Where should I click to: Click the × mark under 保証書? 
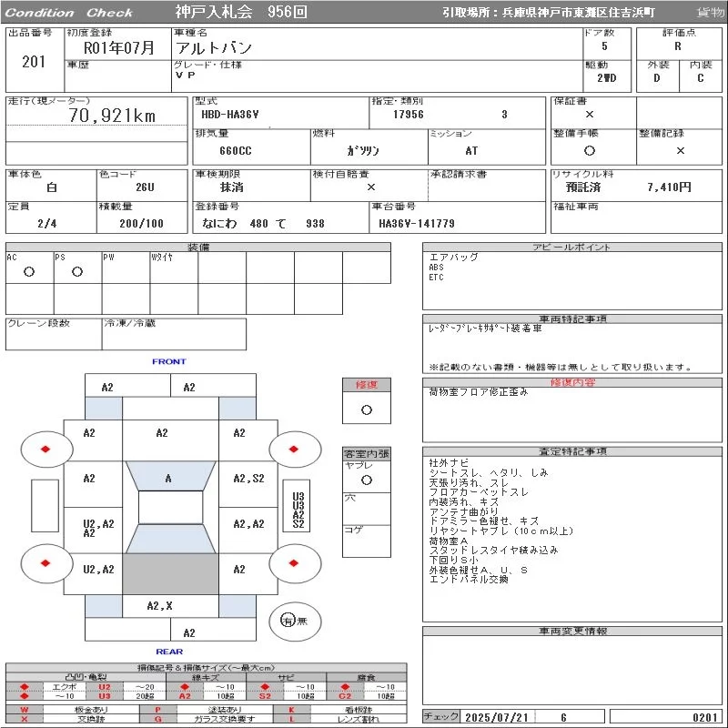click(x=590, y=115)
